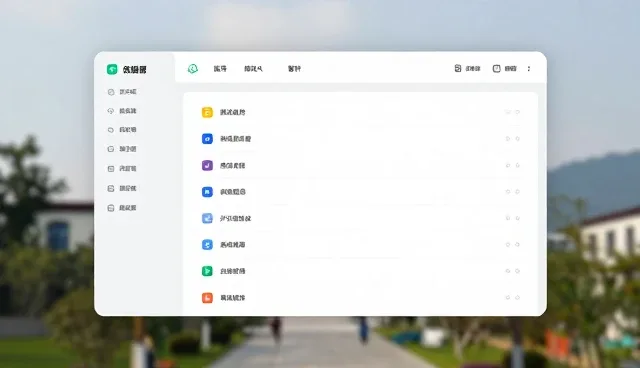
Task: Click the green circular icon in the top bar
Action: tap(193, 69)
